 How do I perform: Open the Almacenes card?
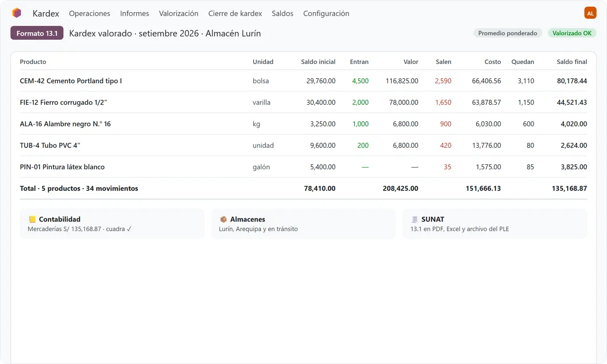(x=303, y=223)
